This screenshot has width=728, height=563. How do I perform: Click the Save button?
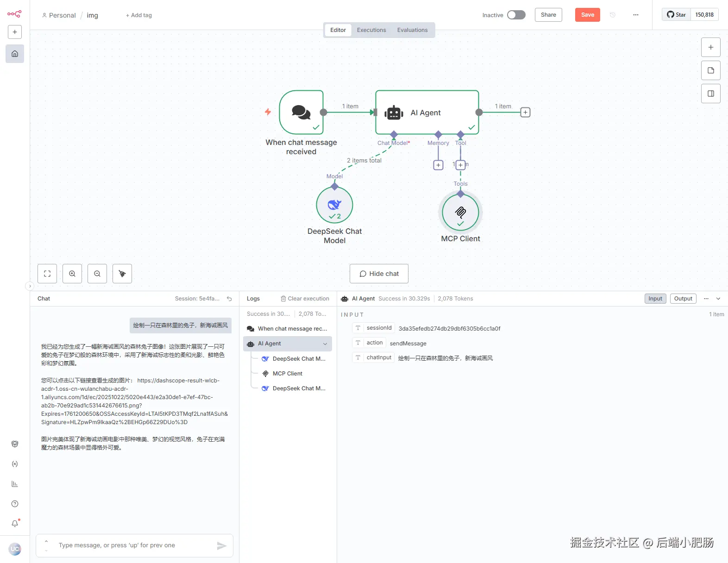(x=588, y=15)
